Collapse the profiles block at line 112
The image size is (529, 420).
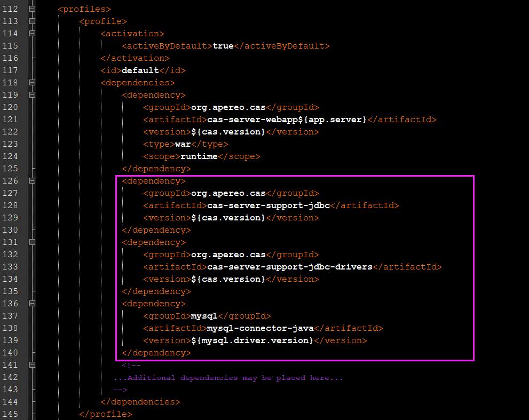(x=33, y=9)
